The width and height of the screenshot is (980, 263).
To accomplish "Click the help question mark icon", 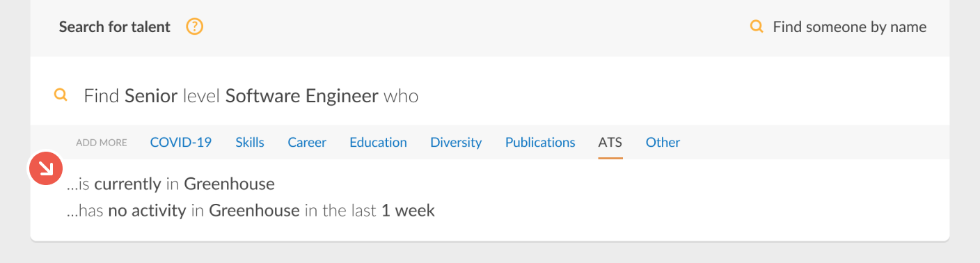I will [x=195, y=27].
